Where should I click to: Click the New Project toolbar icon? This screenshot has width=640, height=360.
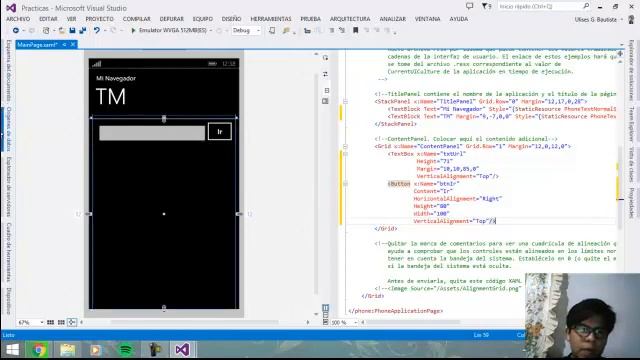coord(46,30)
